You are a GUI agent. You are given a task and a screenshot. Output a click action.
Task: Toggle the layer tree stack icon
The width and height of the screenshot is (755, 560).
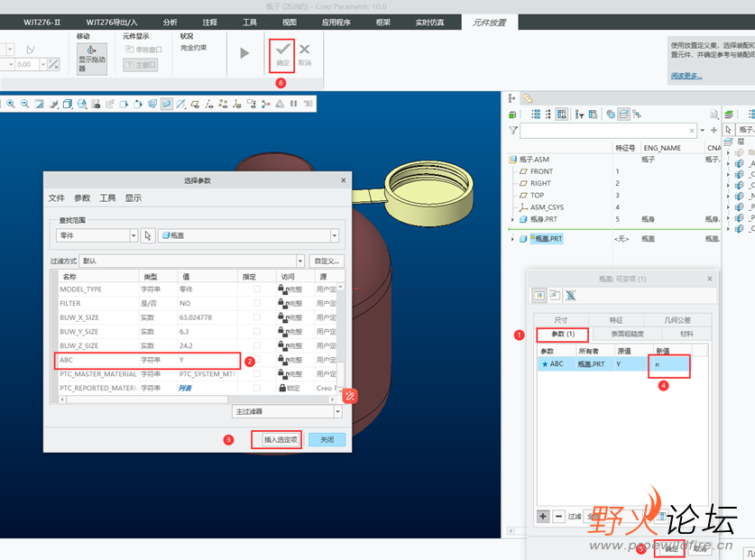623,115
